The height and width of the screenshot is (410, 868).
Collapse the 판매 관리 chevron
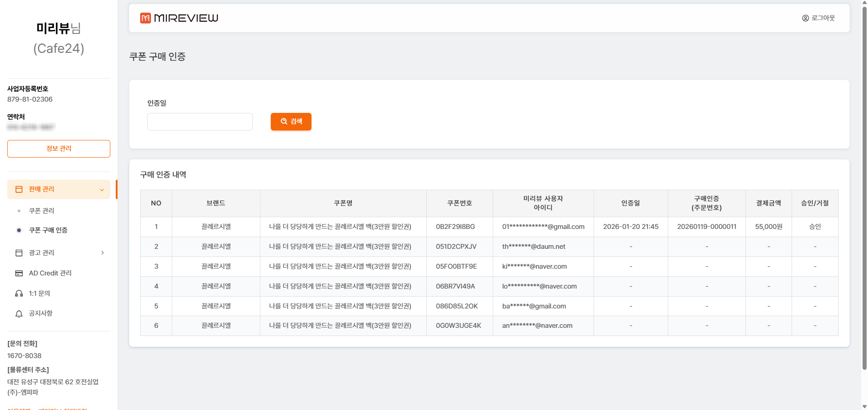tap(102, 190)
